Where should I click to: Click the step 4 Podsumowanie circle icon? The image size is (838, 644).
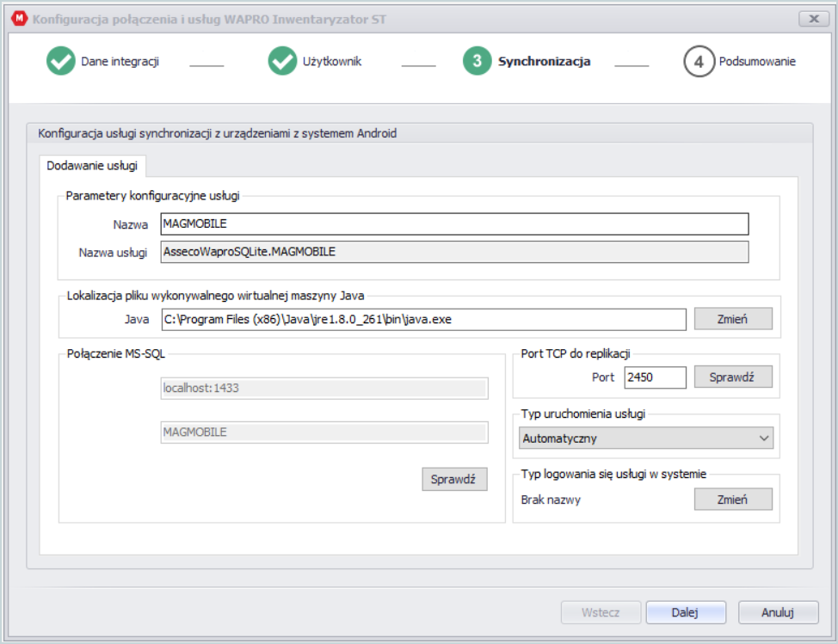[x=699, y=61]
